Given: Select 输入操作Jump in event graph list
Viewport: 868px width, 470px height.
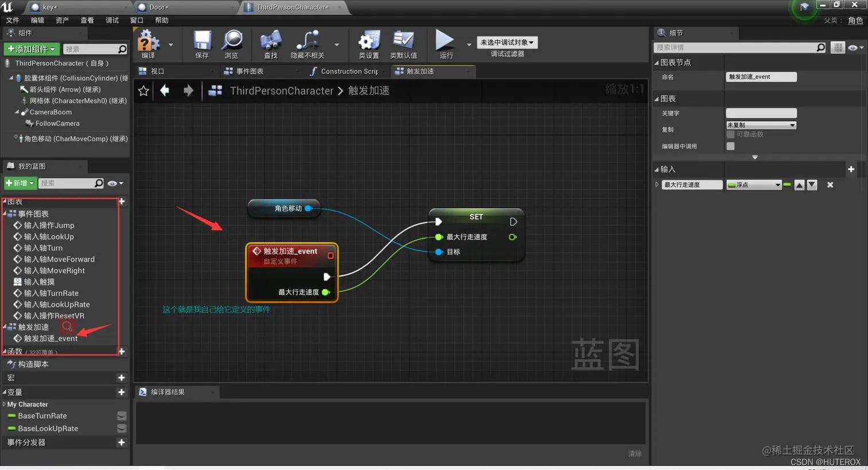Looking at the screenshot, I should pyautogui.click(x=49, y=225).
